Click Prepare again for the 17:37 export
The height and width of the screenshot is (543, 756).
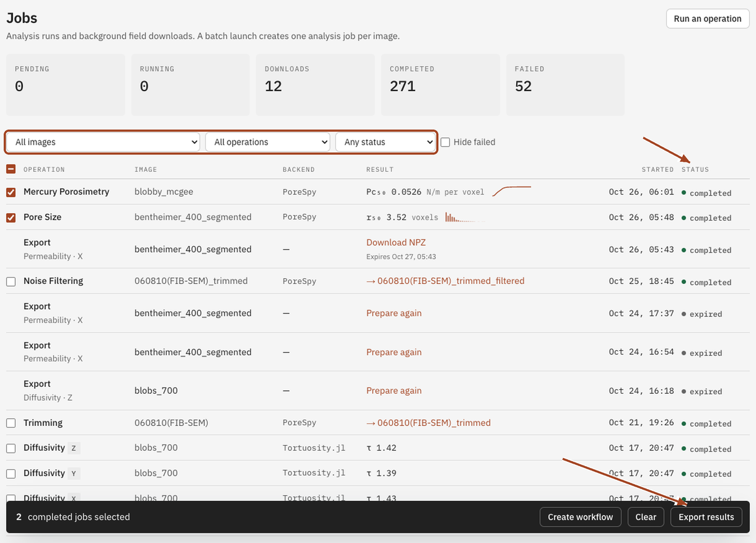393,313
